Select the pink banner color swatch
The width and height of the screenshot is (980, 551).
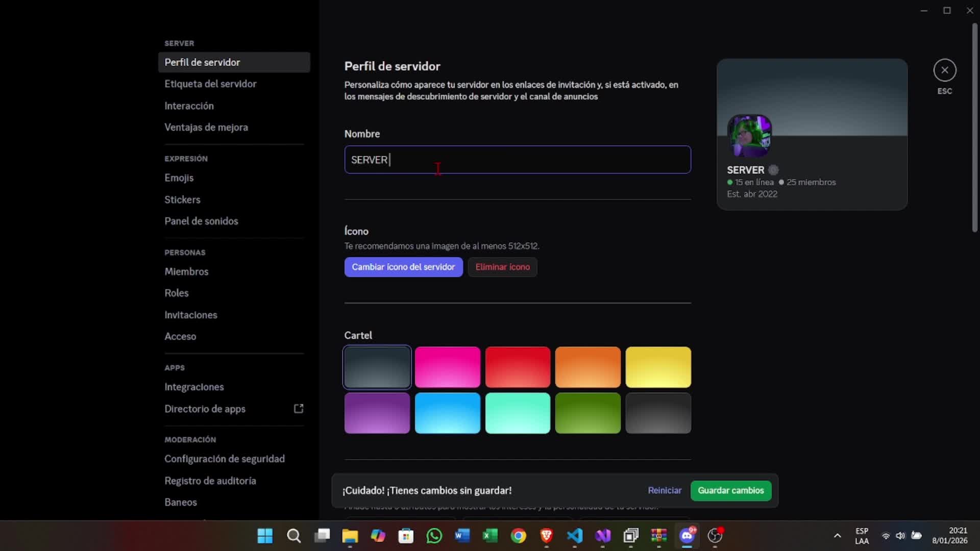[x=447, y=367]
